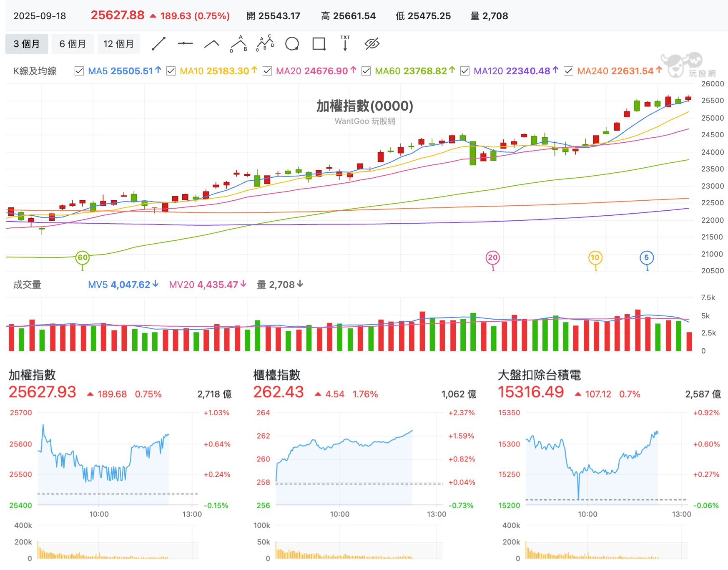Open the 櫃檯指數 index heading
The width and height of the screenshot is (728, 570).
pyautogui.click(x=277, y=375)
